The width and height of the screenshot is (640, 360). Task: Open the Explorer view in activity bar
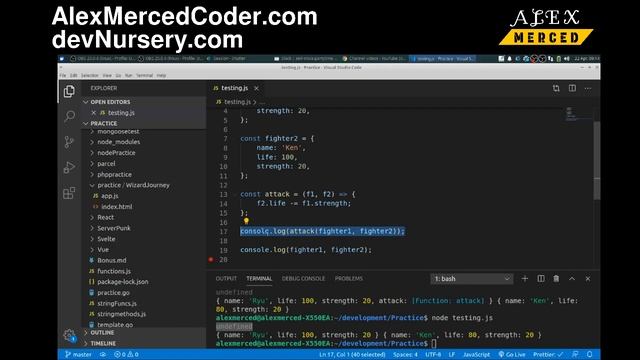click(x=69, y=91)
